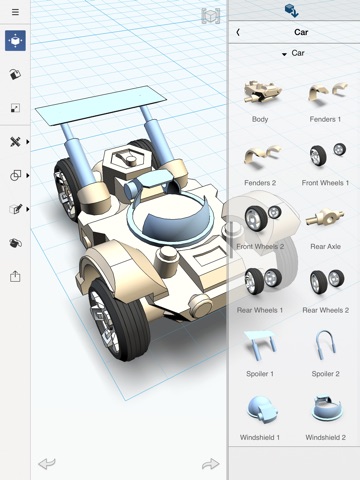Expand the sketch tools submenu arrow
Viewport: 360px width, 480px height.
(28, 142)
